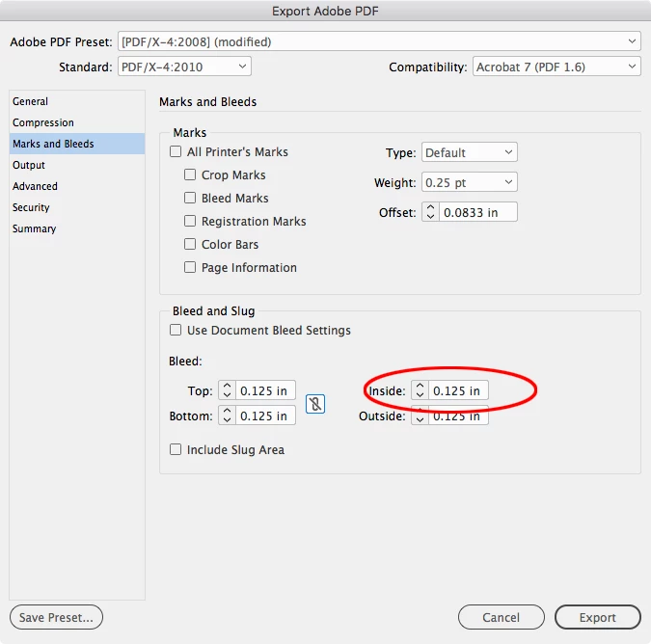Click the Export button

coord(597,617)
